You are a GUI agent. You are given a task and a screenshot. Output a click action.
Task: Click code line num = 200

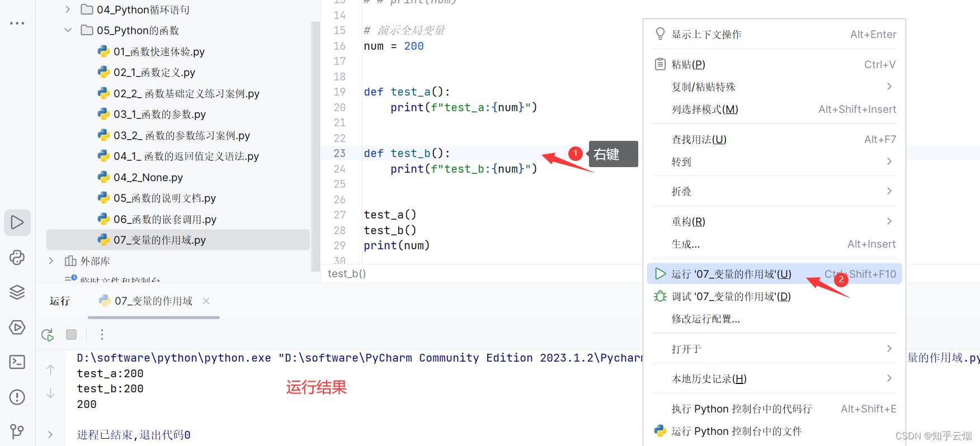[x=394, y=46]
